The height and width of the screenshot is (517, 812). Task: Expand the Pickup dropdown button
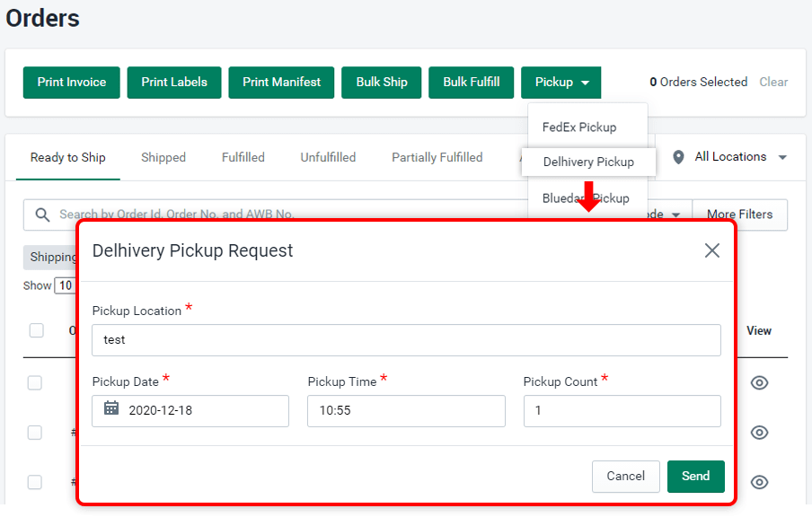pyautogui.click(x=561, y=82)
